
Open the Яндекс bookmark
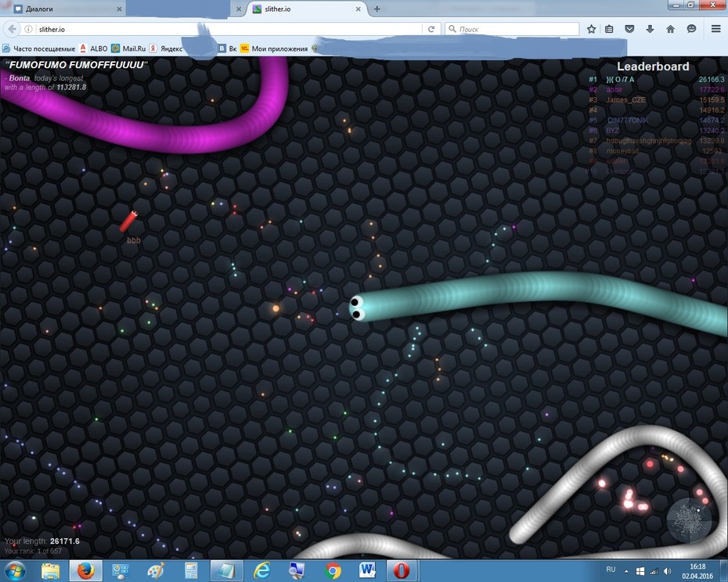[x=166, y=48]
